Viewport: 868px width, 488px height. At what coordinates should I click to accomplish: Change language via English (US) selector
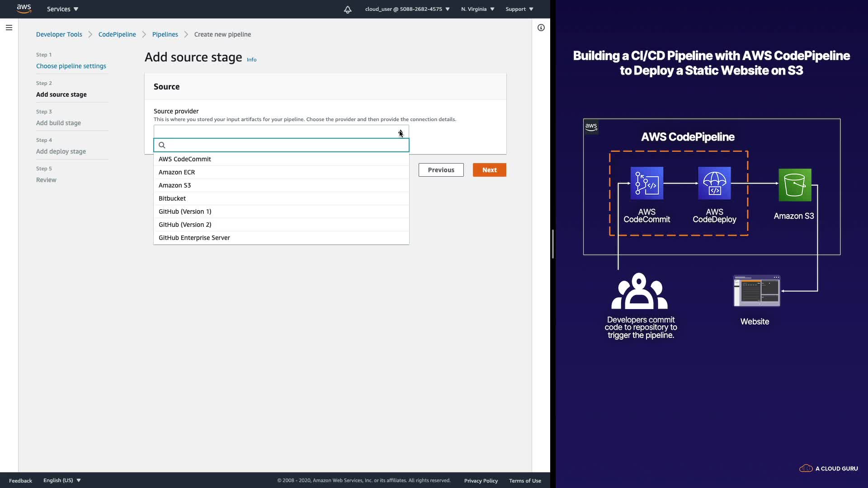(62, 480)
